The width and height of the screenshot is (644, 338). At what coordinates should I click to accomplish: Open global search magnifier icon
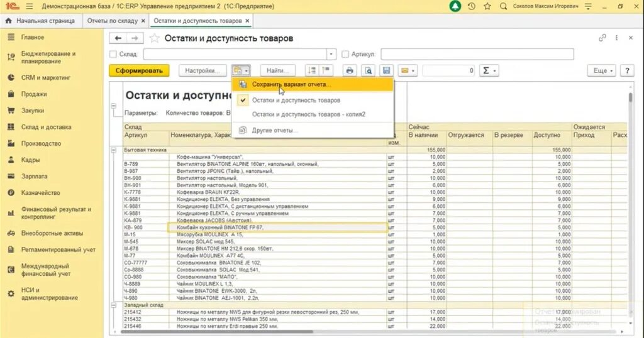[503, 6]
